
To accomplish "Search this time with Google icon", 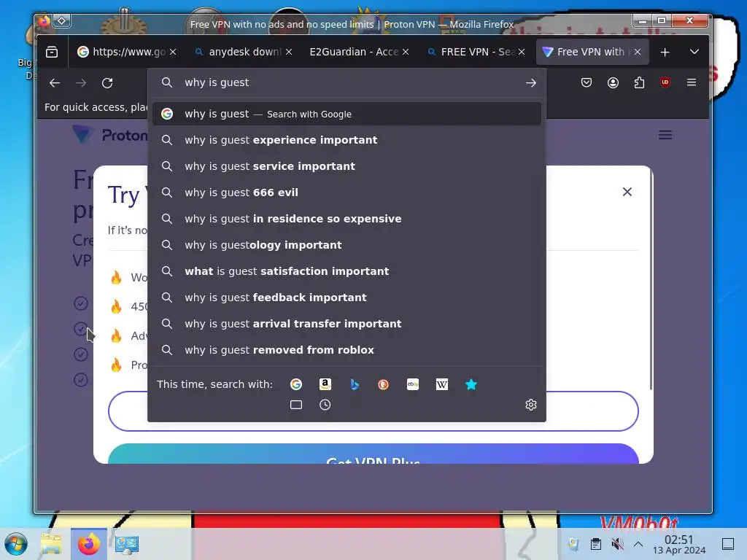I will pos(296,384).
